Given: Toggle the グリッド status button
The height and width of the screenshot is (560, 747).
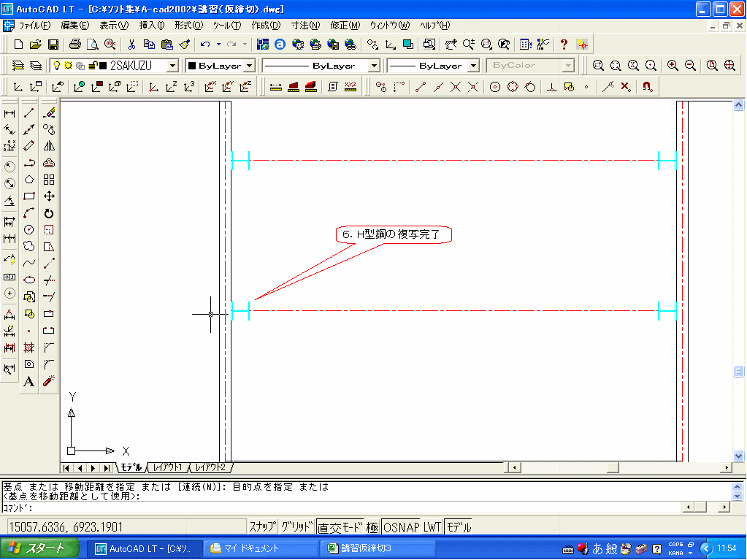Looking at the screenshot, I should pyautogui.click(x=296, y=527).
